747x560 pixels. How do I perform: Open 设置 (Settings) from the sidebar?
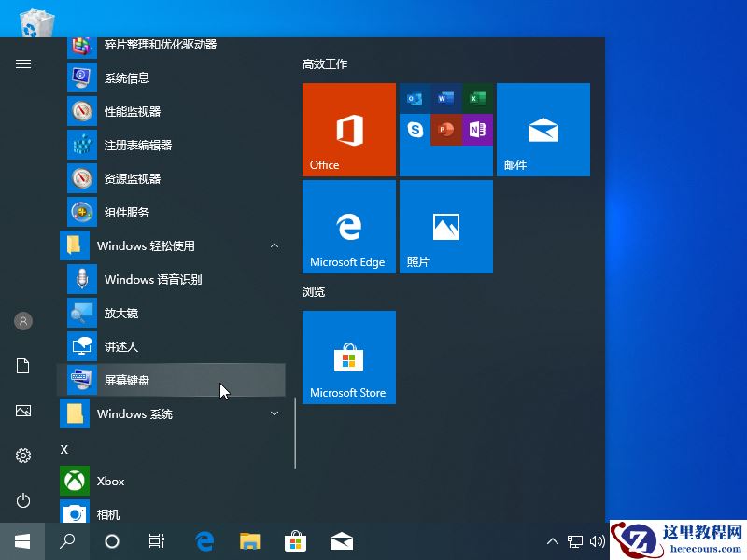pyautogui.click(x=22, y=455)
